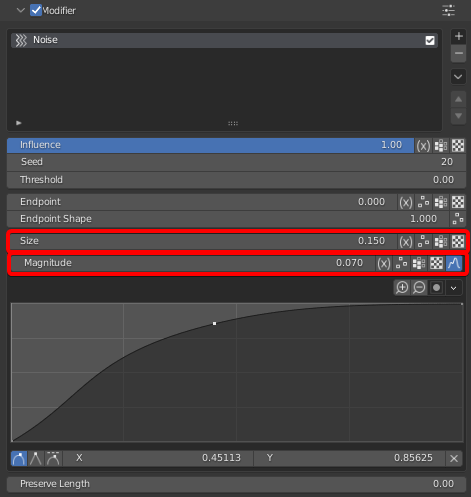Open modifier specials dropdown arrow
The image size is (471, 497).
(x=458, y=77)
